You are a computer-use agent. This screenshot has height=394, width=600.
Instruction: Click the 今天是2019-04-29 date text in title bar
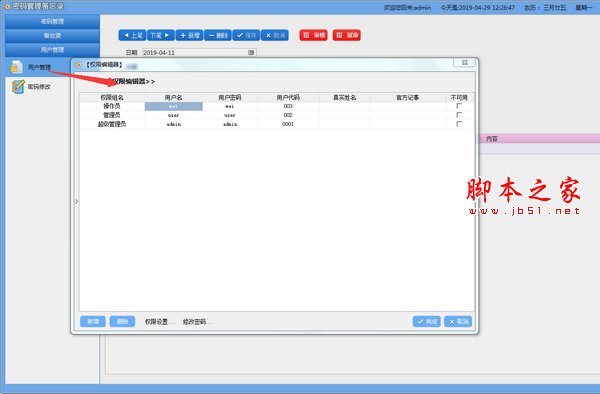click(x=477, y=7)
